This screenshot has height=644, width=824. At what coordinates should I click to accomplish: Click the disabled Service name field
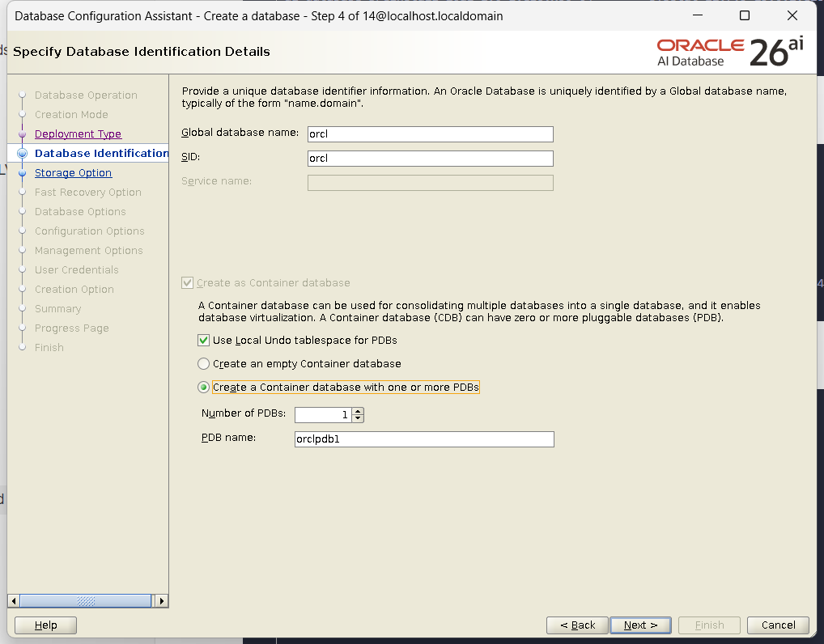pos(431,183)
